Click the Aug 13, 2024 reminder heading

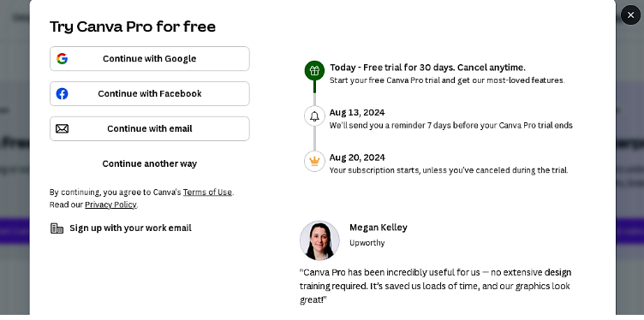tap(357, 112)
